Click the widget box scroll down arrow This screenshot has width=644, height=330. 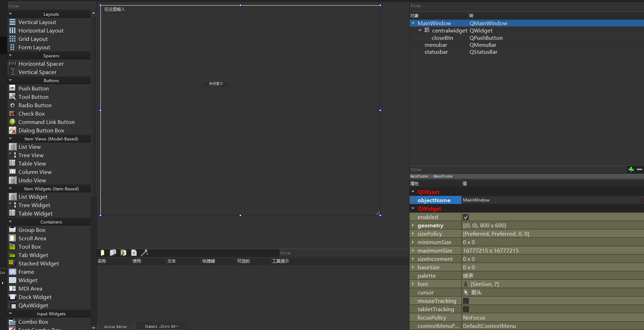93,328
